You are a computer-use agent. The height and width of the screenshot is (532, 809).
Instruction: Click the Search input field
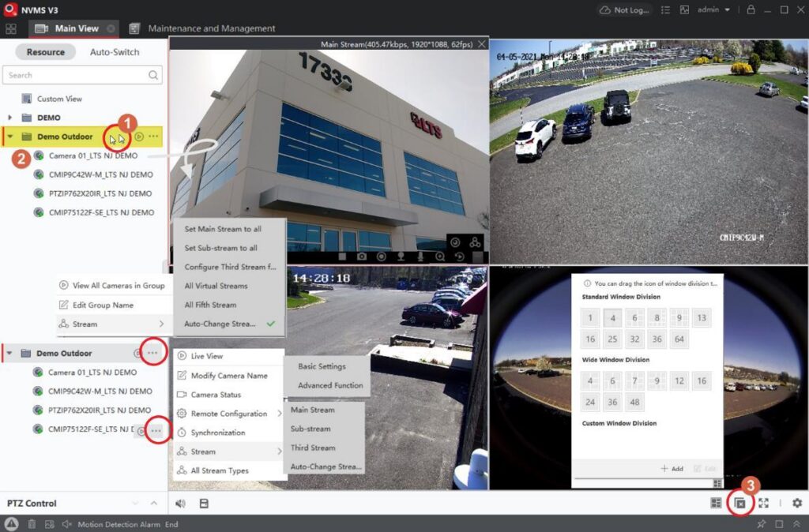(x=82, y=75)
